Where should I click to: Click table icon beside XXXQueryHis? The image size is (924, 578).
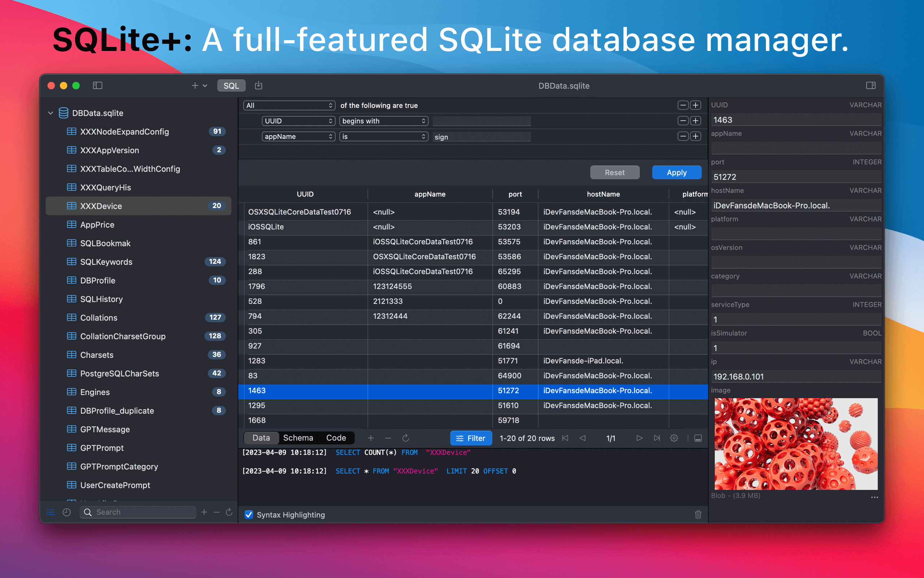point(71,187)
